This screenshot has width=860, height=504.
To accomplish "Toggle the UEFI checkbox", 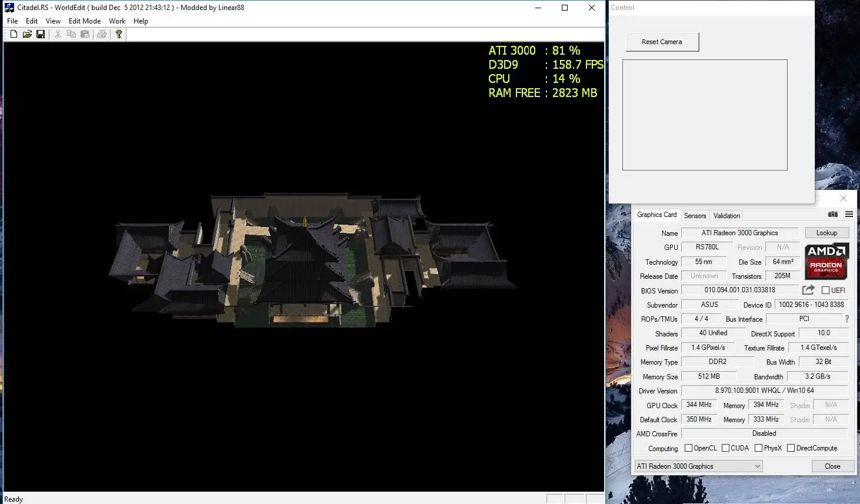I will click(x=825, y=290).
